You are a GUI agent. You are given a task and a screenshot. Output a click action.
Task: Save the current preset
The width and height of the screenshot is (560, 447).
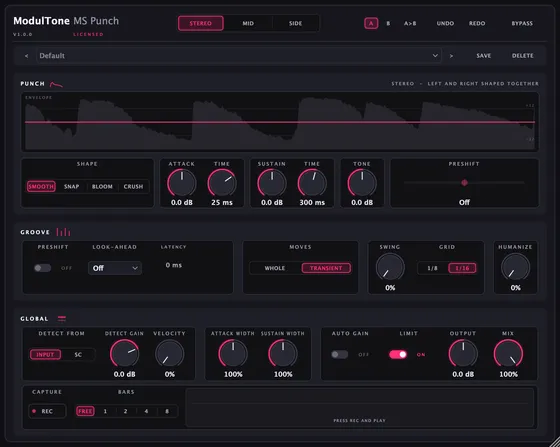(x=483, y=56)
